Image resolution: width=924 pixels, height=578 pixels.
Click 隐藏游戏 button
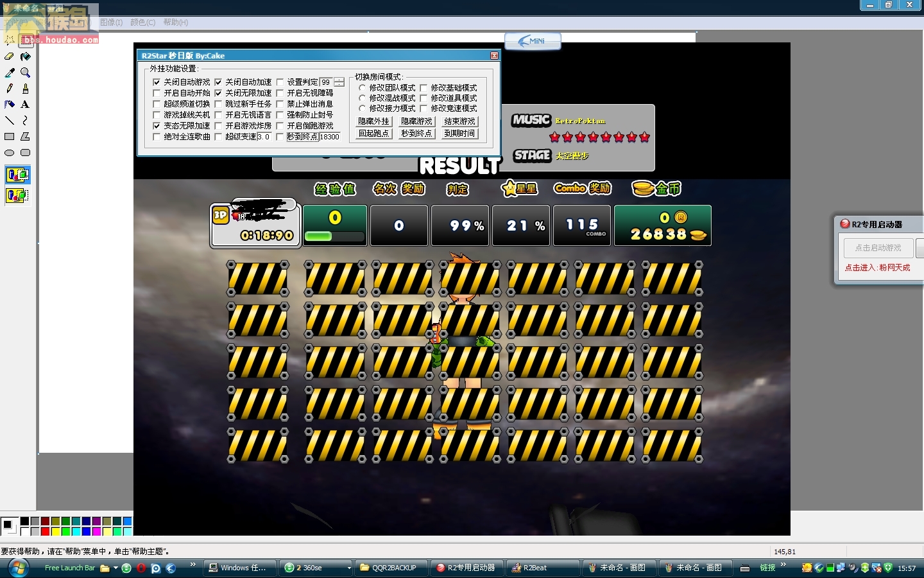tap(417, 121)
